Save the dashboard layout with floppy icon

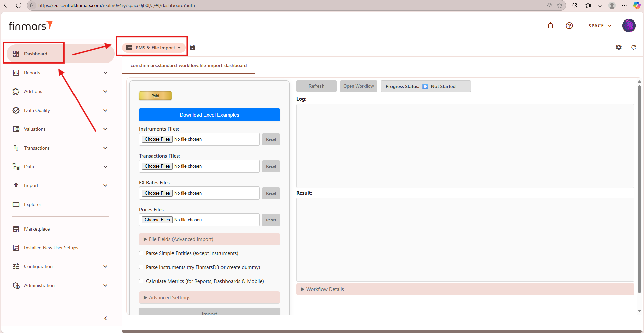(192, 48)
